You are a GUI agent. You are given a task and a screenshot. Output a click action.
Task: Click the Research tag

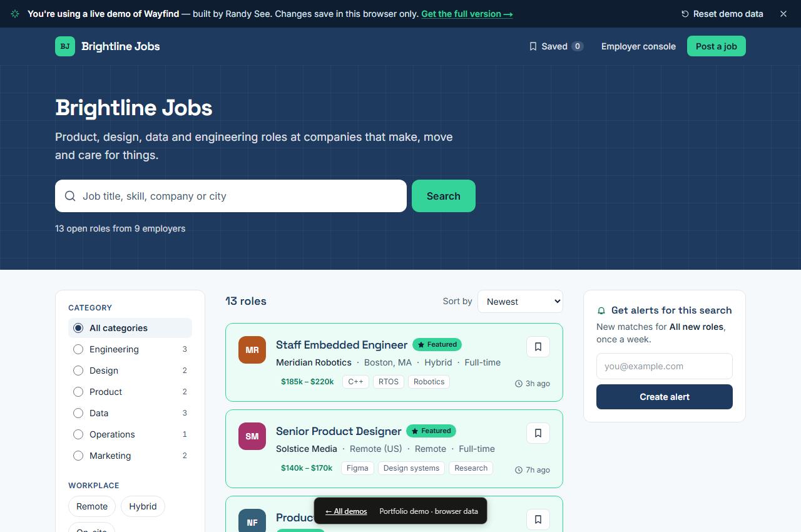pyautogui.click(x=471, y=468)
